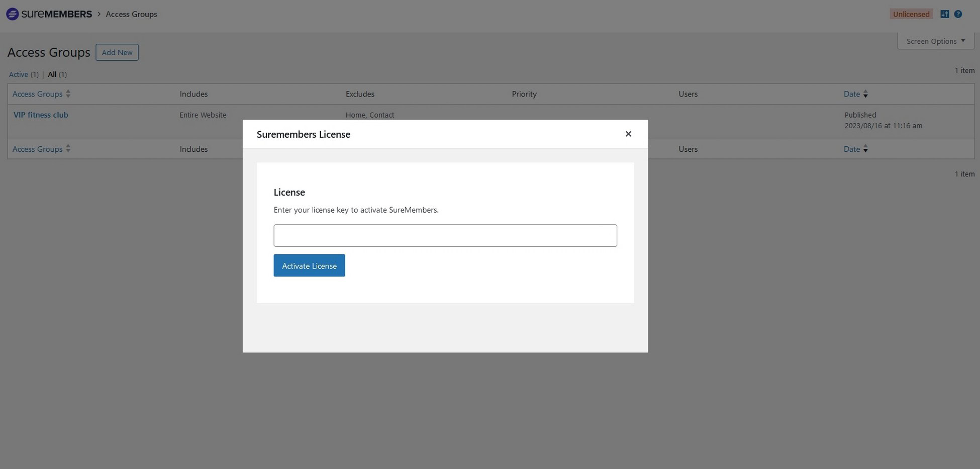The width and height of the screenshot is (980, 469).
Task: Add a new access group
Action: pos(117,52)
